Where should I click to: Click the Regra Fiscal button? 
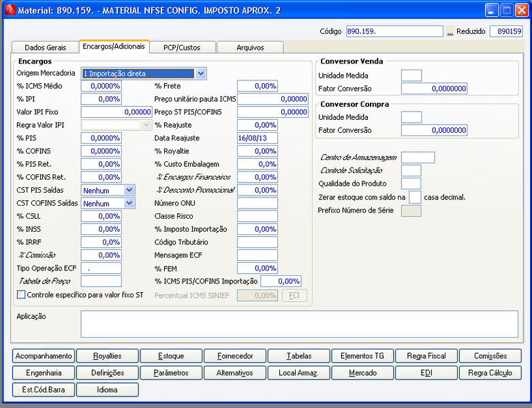point(426,356)
